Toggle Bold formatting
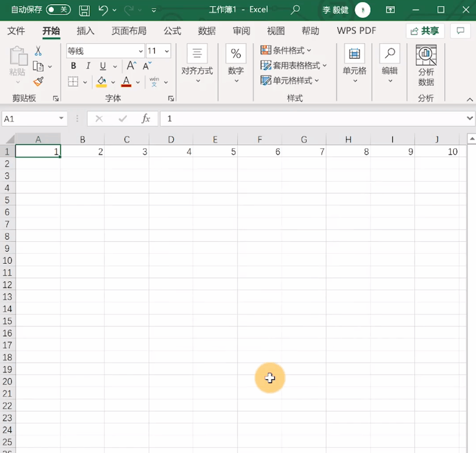The height and width of the screenshot is (453, 476). [x=73, y=66]
